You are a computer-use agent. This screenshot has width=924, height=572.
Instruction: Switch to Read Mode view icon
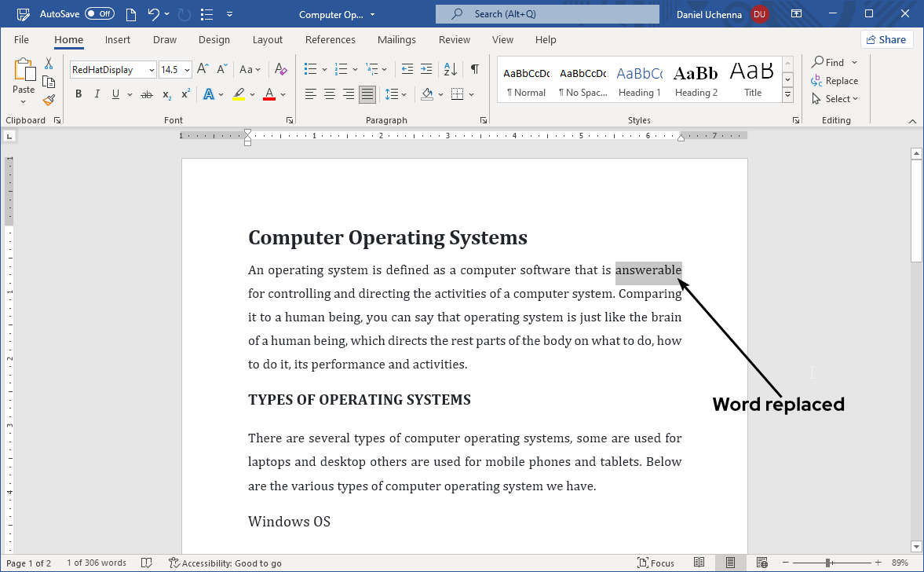[x=699, y=563]
